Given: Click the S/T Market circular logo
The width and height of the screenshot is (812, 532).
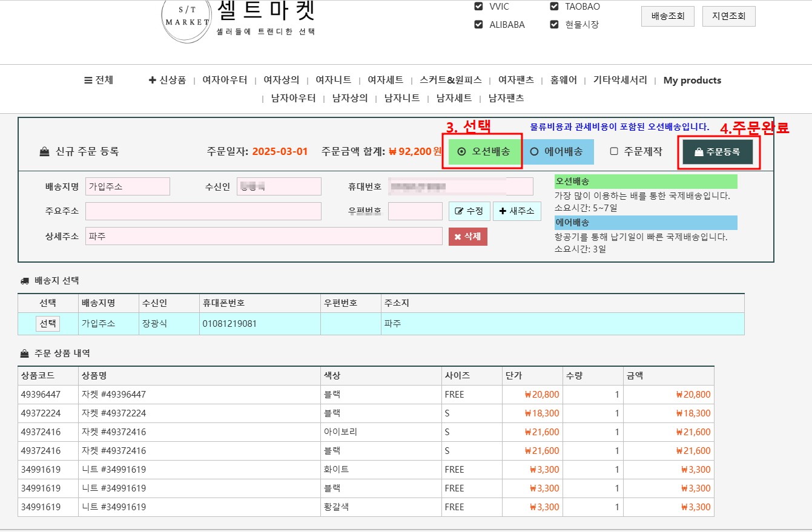Looking at the screenshot, I should click(x=187, y=19).
